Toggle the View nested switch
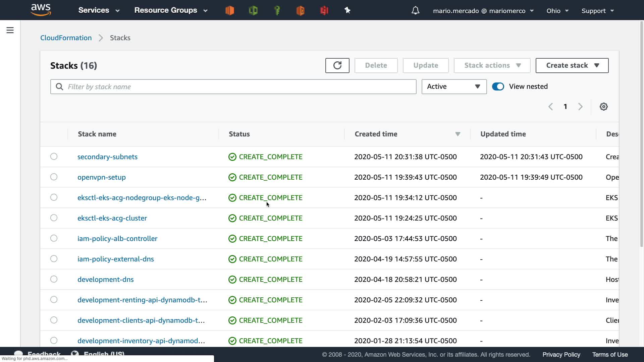Image resolution: width=644 pixels, height=362 pixels. coord(498,86)
